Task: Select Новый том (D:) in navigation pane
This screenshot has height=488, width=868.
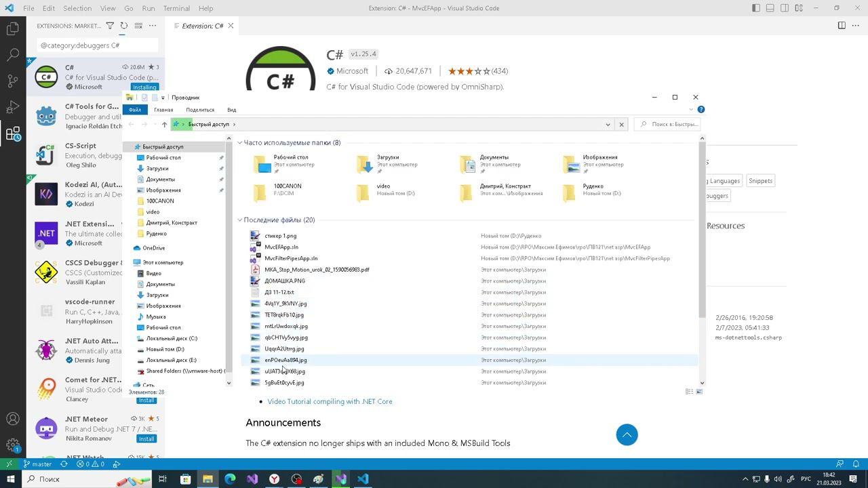Action: pos(165,349)
